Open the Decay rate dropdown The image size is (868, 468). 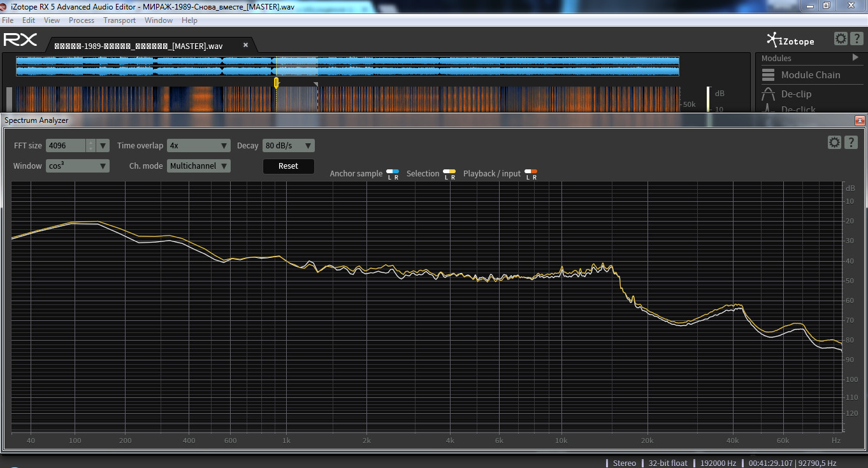click(289, 146)
